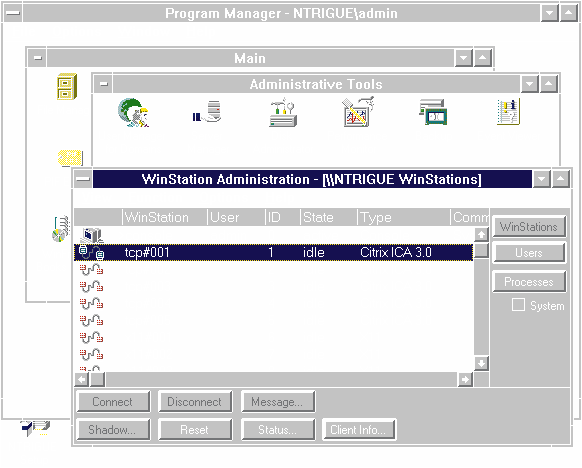Select the first red listen icon under tcp#001
Viewport: 582px width, 468px height.
[x=91, y=269]
